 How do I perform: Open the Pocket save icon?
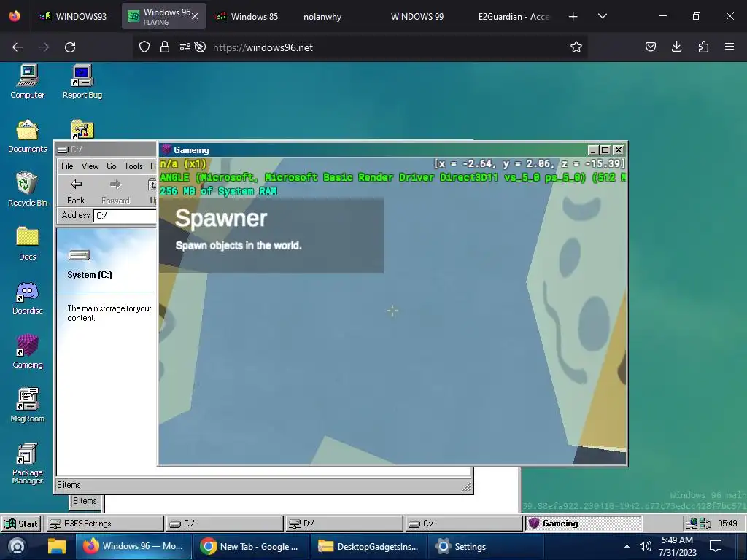click(651, 47)
